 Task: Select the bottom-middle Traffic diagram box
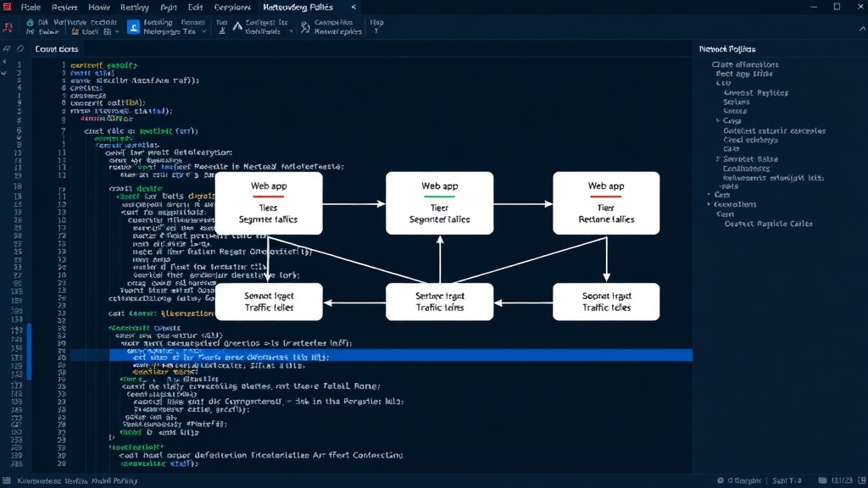click(440, 302)
